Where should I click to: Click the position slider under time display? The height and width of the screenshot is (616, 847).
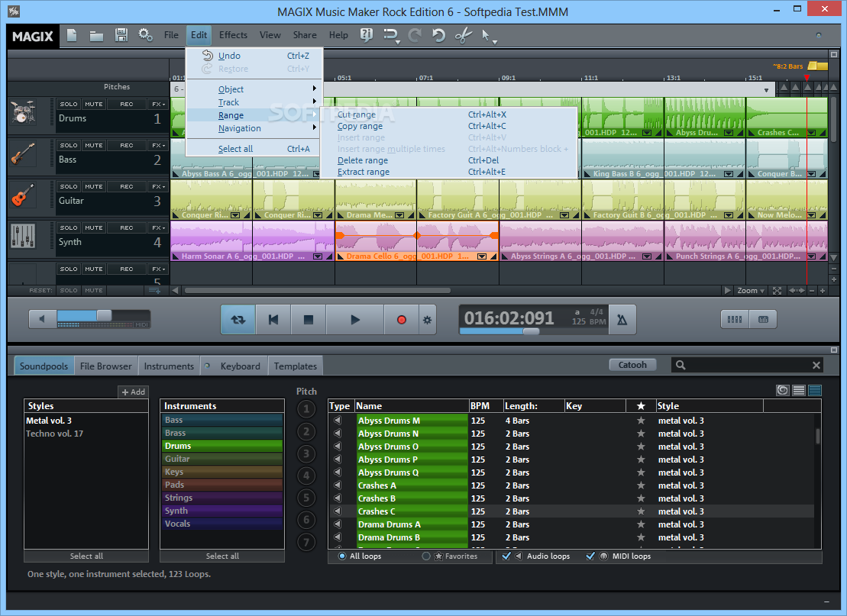click(x=531, y=331)
